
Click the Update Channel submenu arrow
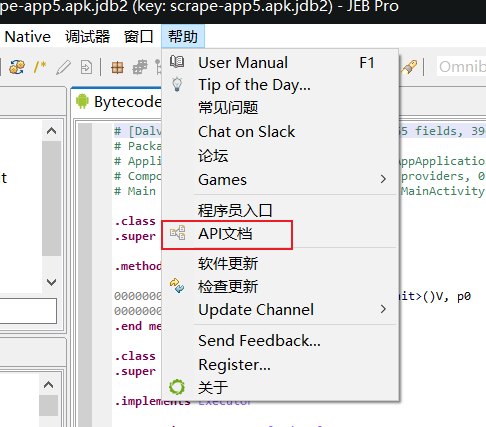pyautogui.click(x=383, y=309)
